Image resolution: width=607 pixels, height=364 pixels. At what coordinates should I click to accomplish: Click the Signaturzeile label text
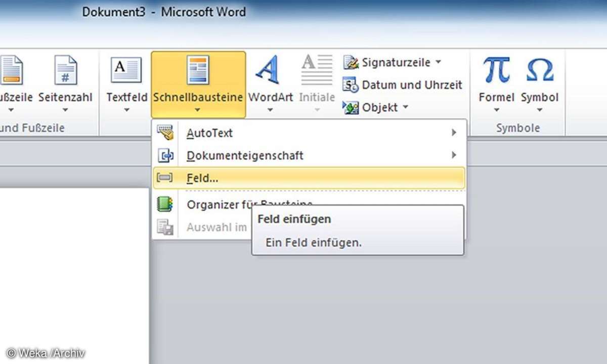pos(396,63)
